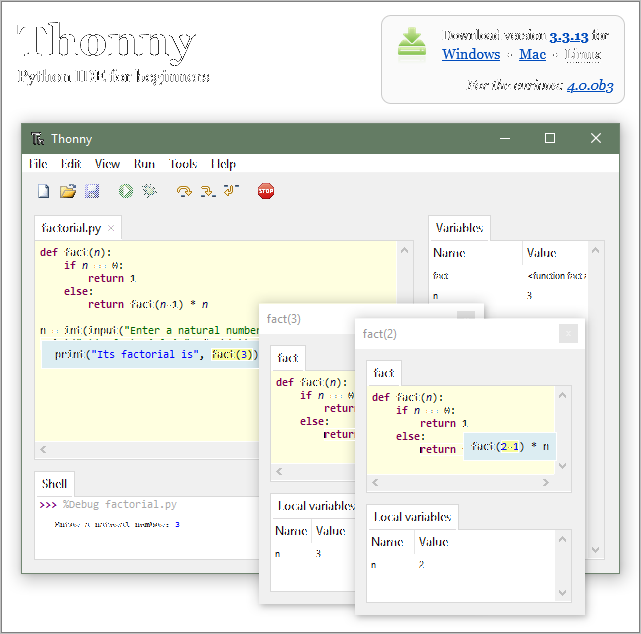Viewport: 641px width, 634px height.
Task: Click editor horizontal scroll left arrow
Action: [x=43, y=450]
